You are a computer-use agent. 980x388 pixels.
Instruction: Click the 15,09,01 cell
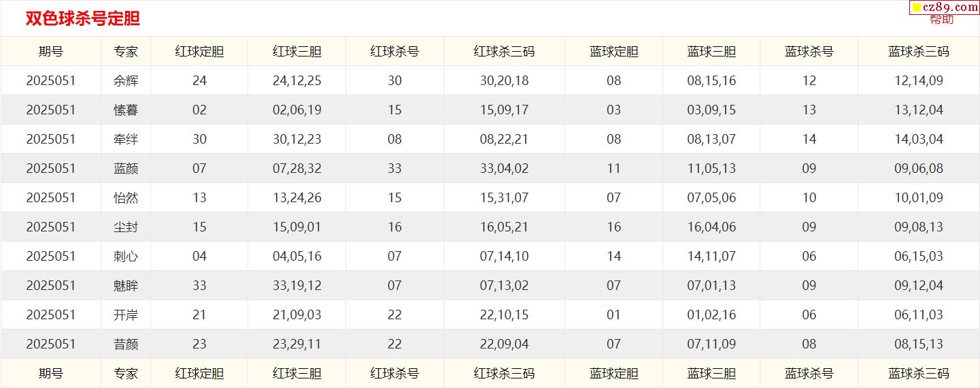(297, 227)
